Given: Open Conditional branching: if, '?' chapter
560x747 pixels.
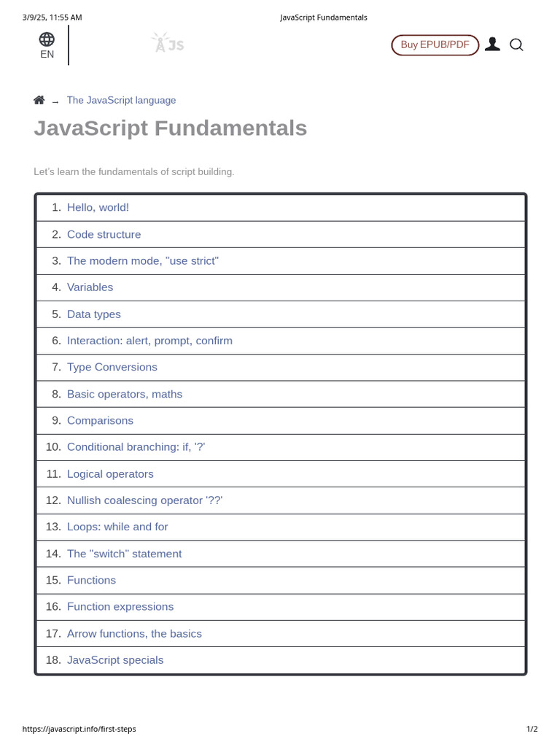Looking at the screenshot, I should pos(136,447).
